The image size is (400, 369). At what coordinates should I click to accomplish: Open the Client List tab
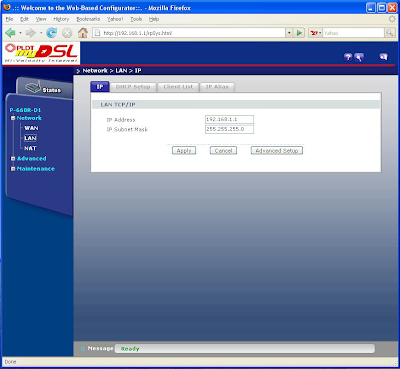click(x=178, y=87)
